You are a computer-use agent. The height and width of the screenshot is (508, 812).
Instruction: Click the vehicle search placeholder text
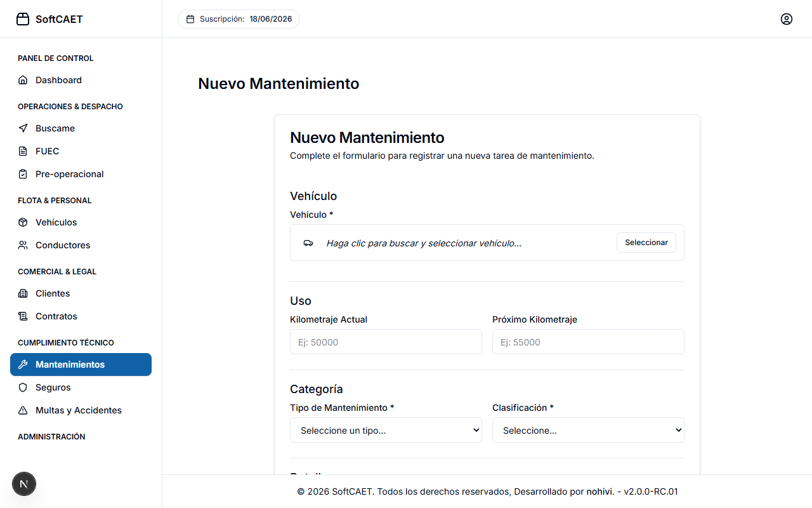pyautogui.click(x=424, y=243)
